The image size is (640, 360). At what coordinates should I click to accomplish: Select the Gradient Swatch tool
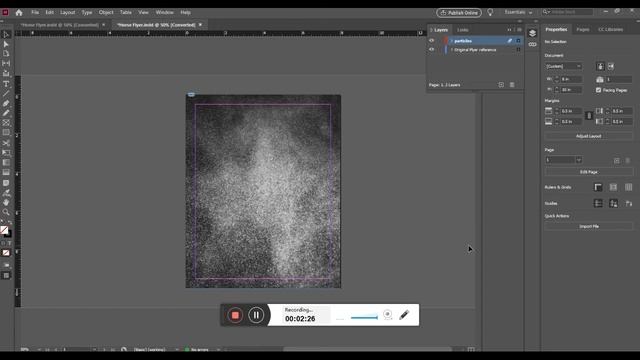tap(6, 162)
